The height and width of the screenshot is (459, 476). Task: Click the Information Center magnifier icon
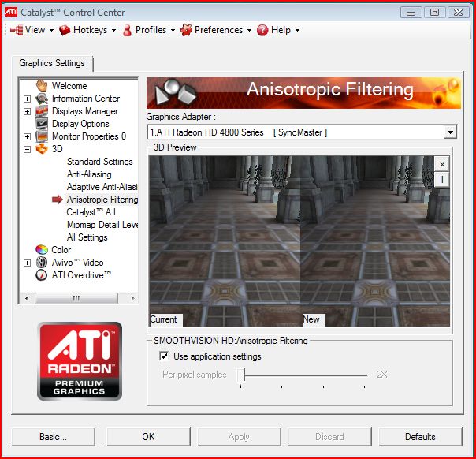tap(42, 99)
